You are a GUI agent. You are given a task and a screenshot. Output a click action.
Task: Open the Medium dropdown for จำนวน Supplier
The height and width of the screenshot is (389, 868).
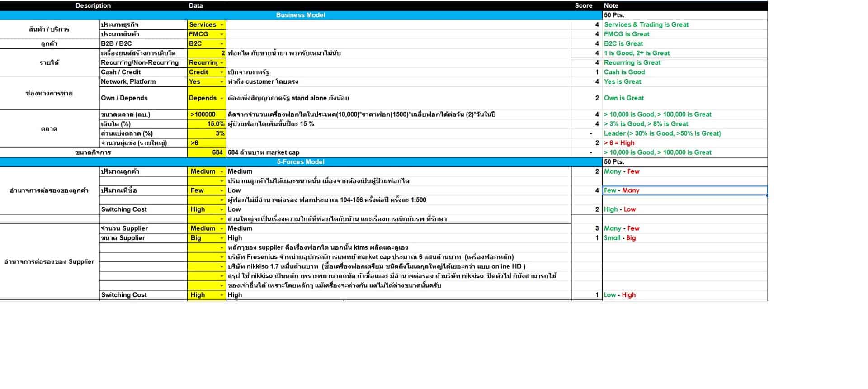(222, 229)
